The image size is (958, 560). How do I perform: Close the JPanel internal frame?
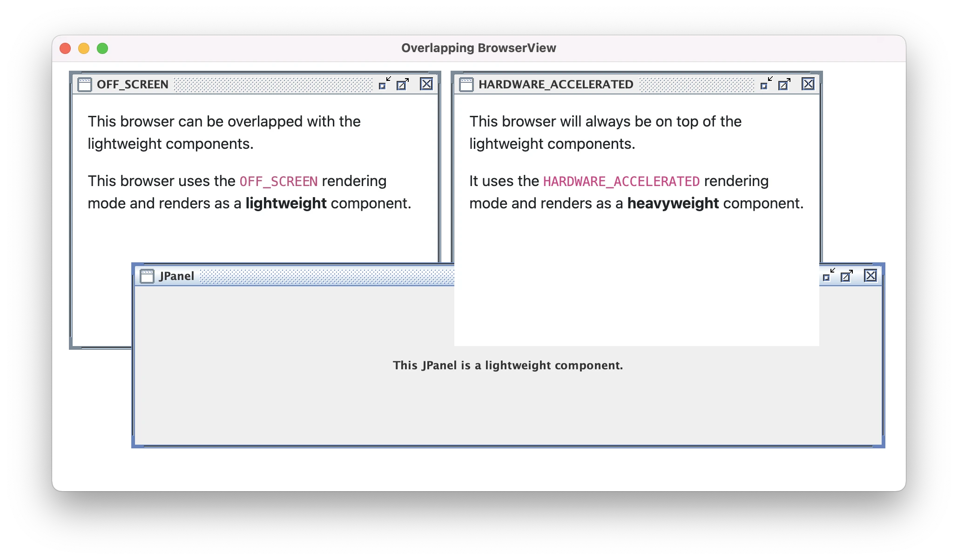(x=871, y=276)
